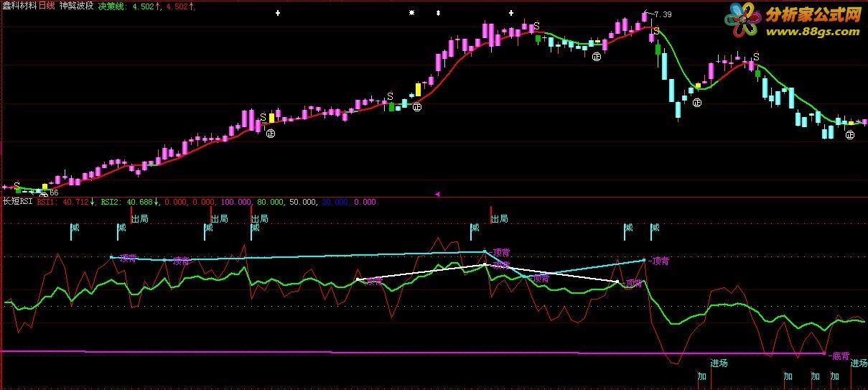The width and height of the screenshot is (868, 390).
Task: Click the white star marker atop chart
Action: click(x=411, y=13)
